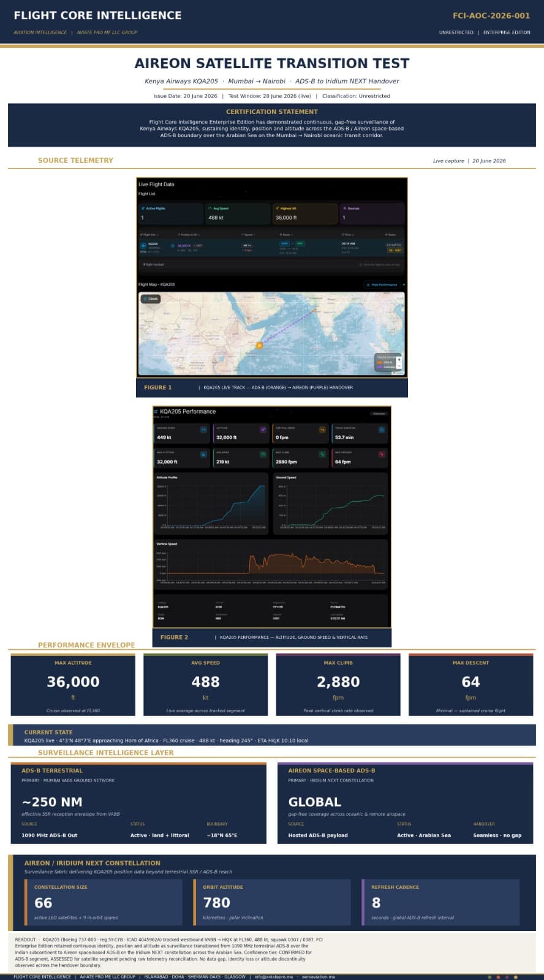Click the orange ADS-B swatch in the map legend

(379, 362)
